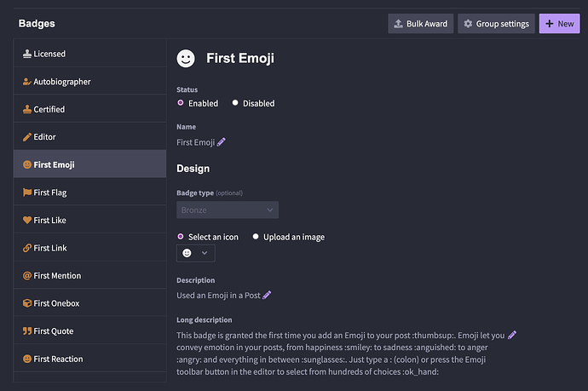The height and width of the screenshot is (391, 588).
Task: Select the Disabled status radio button
Action: click(x=235, y=103)
